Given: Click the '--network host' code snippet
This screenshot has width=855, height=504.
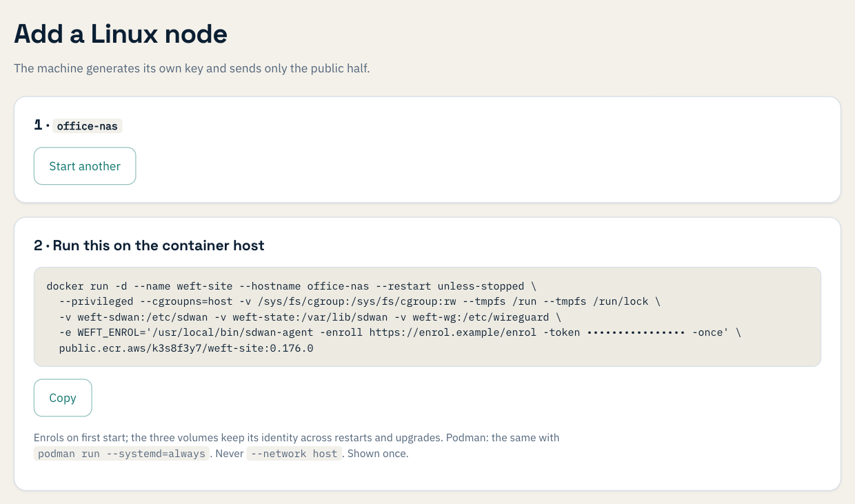Looking at the screenshot, I should click(x=294, y=454).
